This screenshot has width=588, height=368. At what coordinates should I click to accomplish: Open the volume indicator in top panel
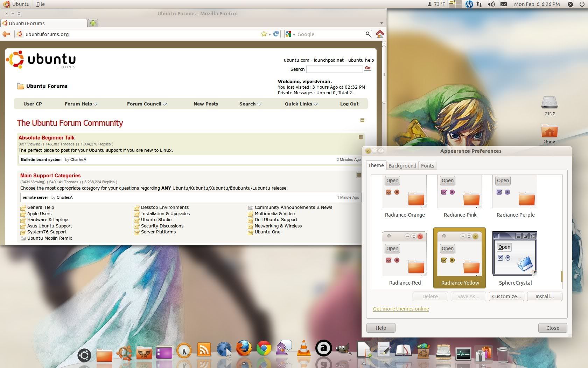coord(491,4)
